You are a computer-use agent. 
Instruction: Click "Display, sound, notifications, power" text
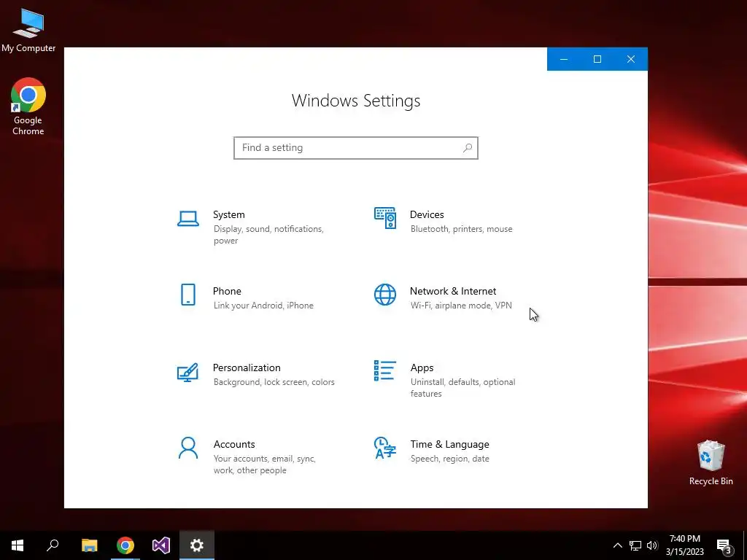[268, 235]
